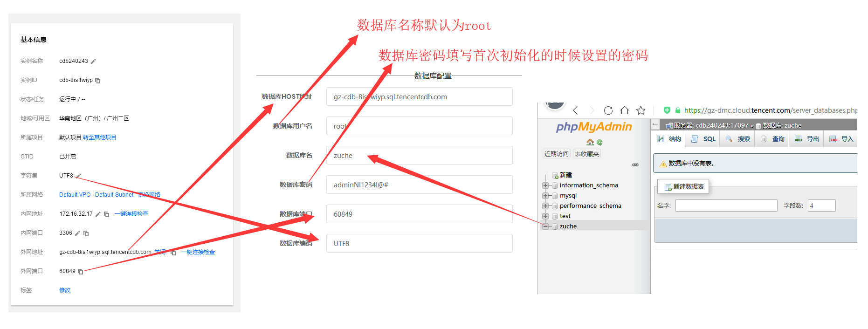
Task: Copy the instance ID cdb-8is1wiyp
Action: click(98, 81)
